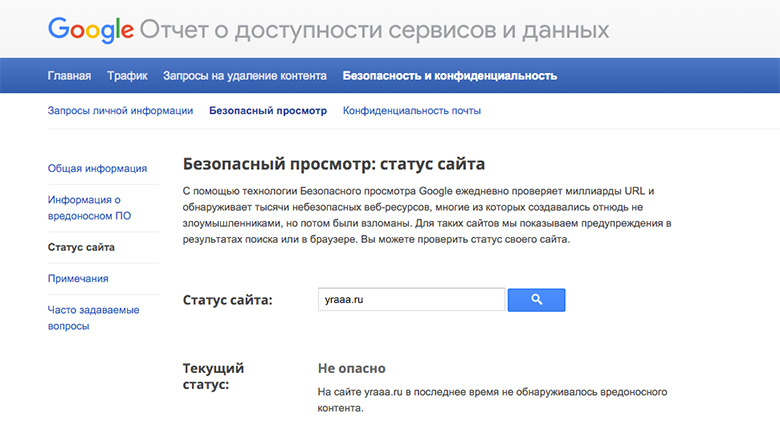
Task: Open Общая информация sidebar link
Action: tap(98, 169)
